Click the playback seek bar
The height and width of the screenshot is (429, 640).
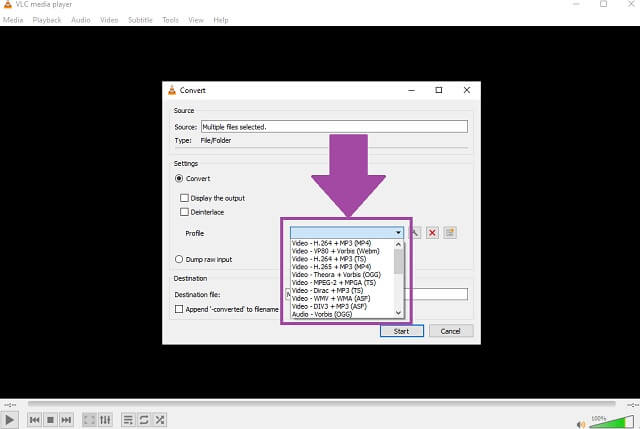click(x=322, y=404)
